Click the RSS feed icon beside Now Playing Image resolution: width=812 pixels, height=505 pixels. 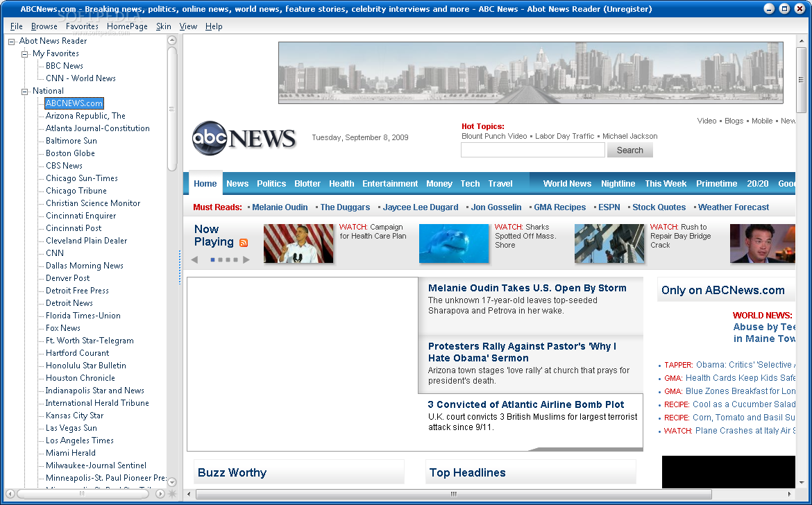[244, 243]
